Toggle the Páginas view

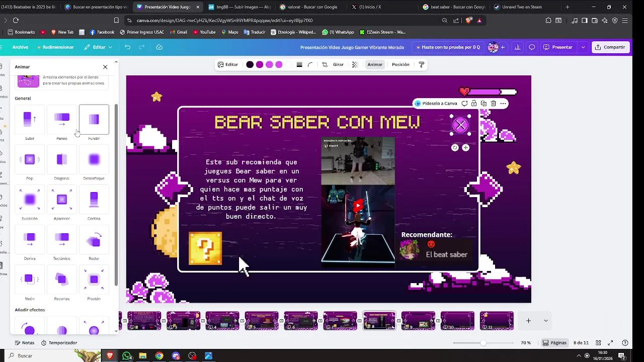point(554,343)
